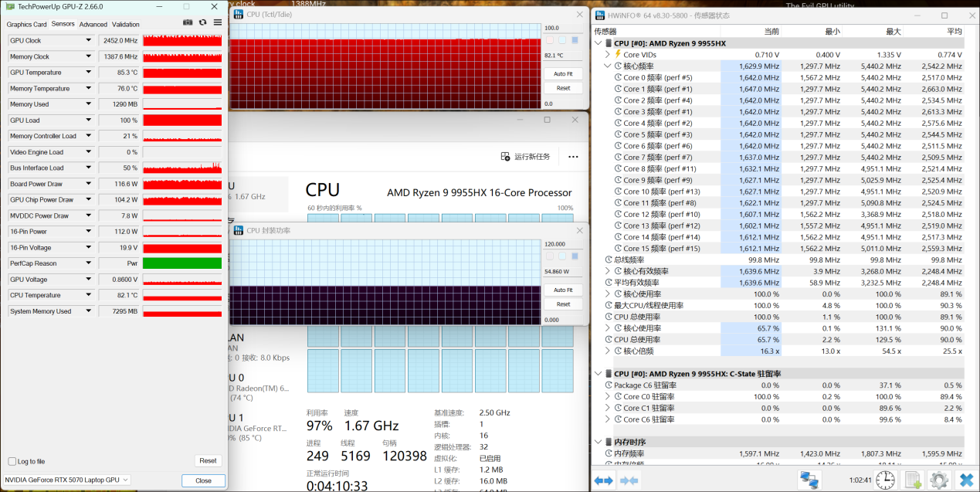Enable the Log to file checkbox
Viewport: 980px width, 492px height.
pyautogui.click(x=12, y=461)
